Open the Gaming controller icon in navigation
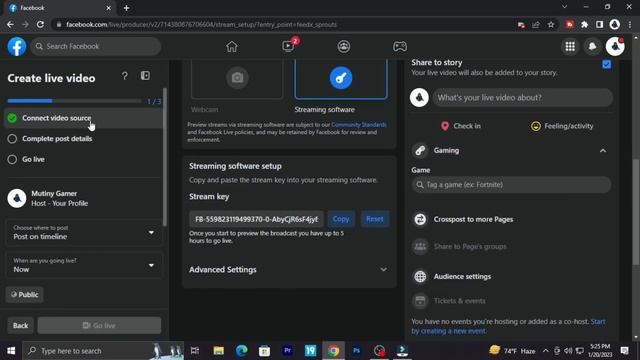The image size is (640, 360). coord(400,47)
